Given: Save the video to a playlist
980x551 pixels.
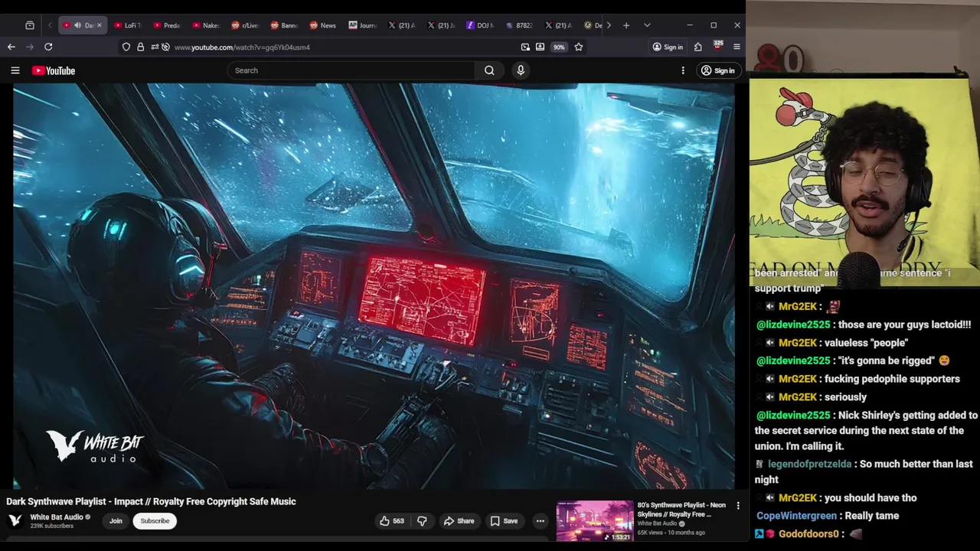Looking at the screenshot, I should [504, 521].
